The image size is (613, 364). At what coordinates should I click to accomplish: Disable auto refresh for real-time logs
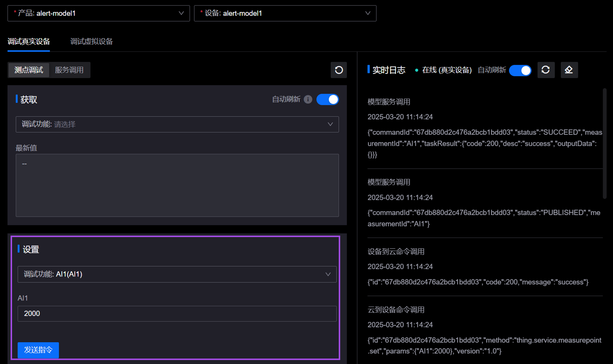point(520,70)
